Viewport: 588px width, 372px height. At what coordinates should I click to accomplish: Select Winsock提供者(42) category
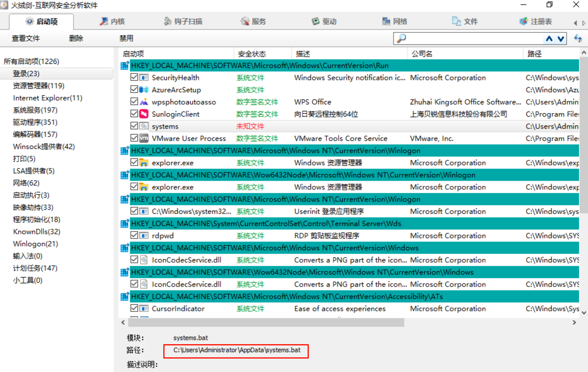44,147
